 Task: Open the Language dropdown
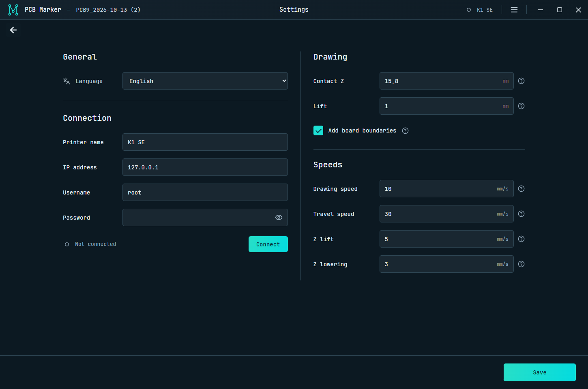(x=205, y=81)
